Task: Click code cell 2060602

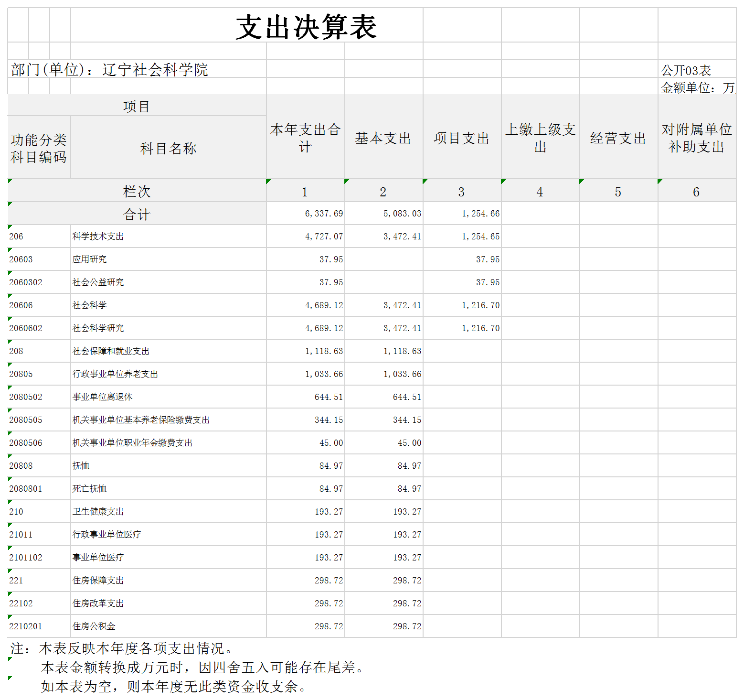Action: 39,328
